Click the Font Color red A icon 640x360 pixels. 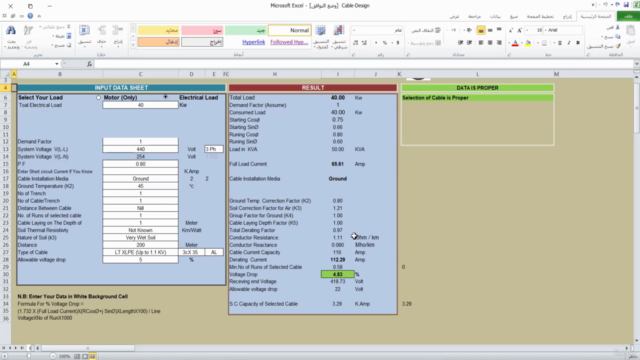click(x=515, y=43)
